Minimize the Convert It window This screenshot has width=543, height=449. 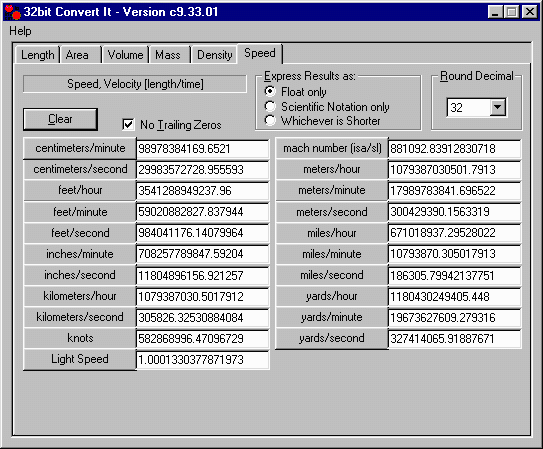pos(496,12)
